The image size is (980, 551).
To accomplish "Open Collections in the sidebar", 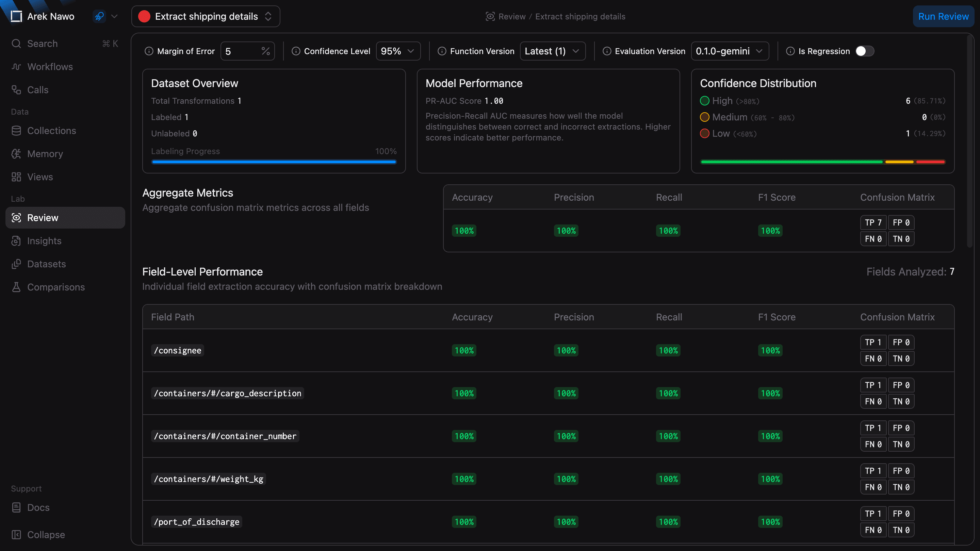I will [x=65, y=131].
